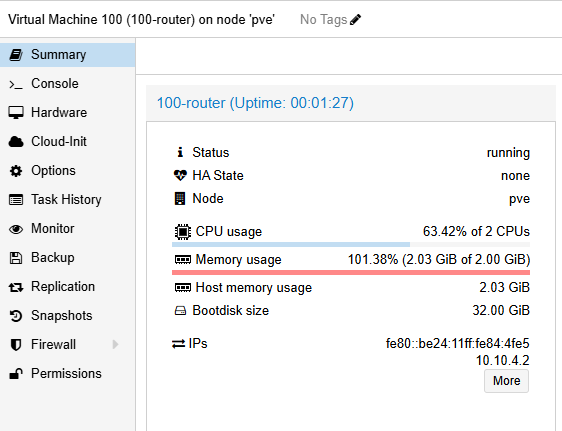Click the 100-router uptime panel title
The image size is (562, 431).
click(255, 103)
